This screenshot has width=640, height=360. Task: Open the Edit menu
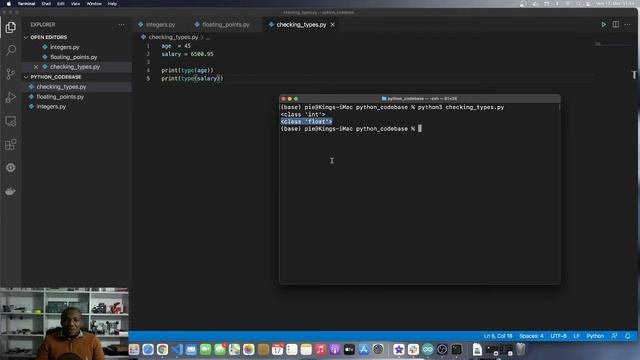60,4
